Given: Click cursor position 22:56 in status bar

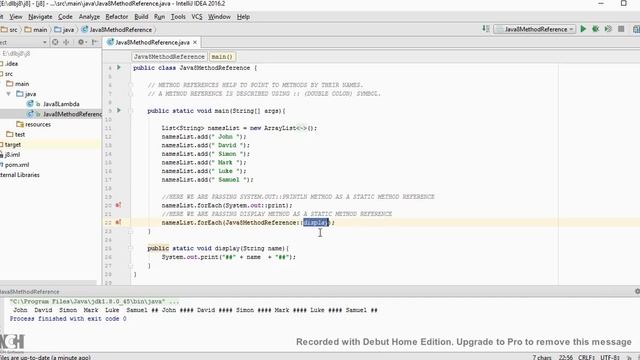Looking at the screenshot, I should point(566,357).
